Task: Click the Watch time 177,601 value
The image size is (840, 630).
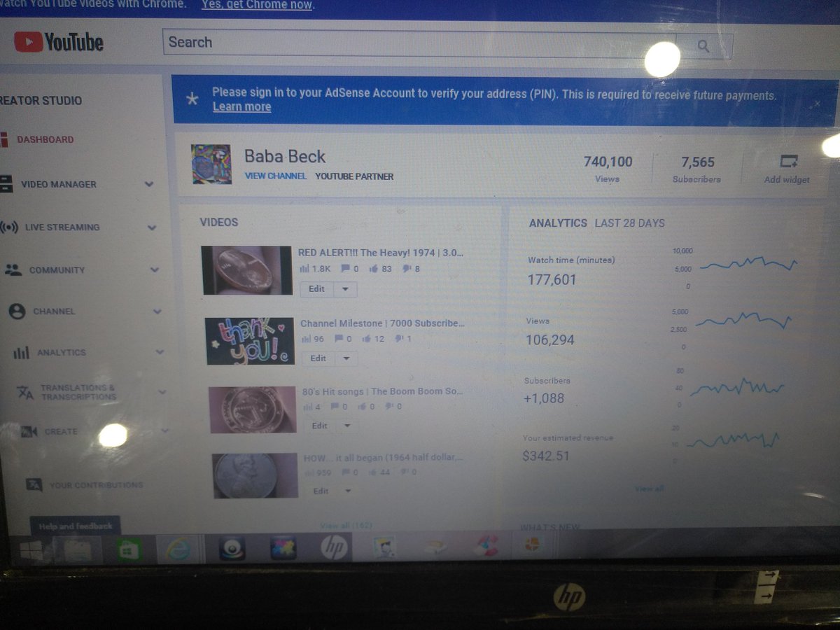Action: pyautogui.click(x=552, y=280)
